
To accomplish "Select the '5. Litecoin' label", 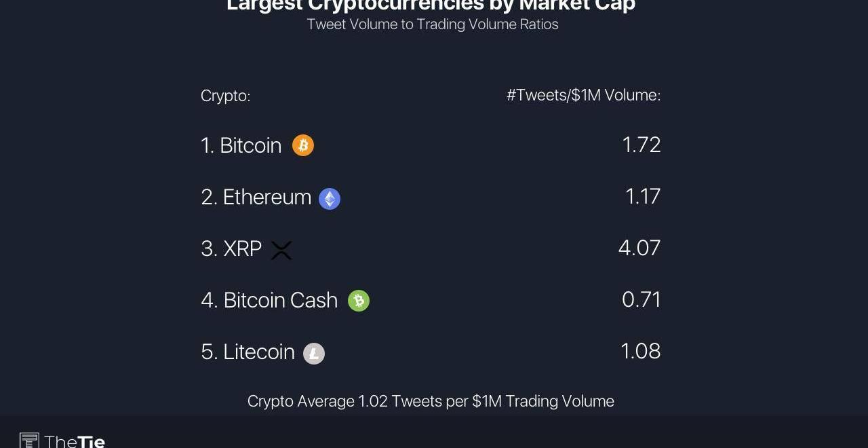I will click(248, 352).
